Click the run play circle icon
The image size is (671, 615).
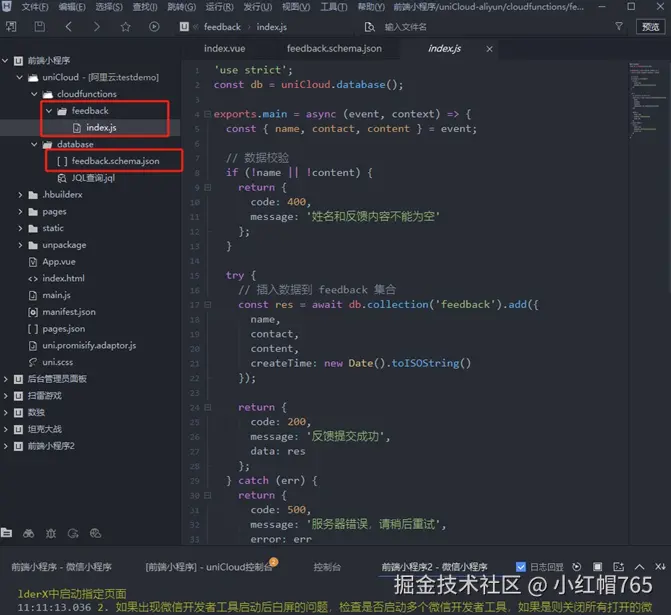pos(154,27)
